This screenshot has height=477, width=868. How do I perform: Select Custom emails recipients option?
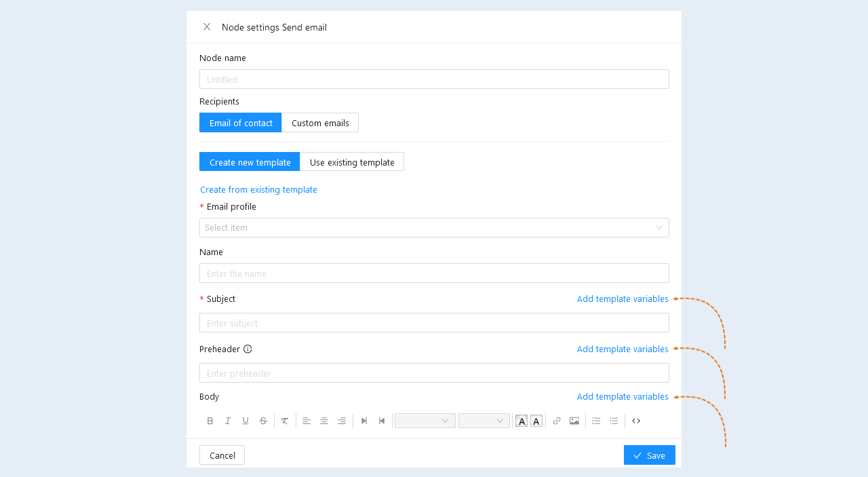click(320, 123)
